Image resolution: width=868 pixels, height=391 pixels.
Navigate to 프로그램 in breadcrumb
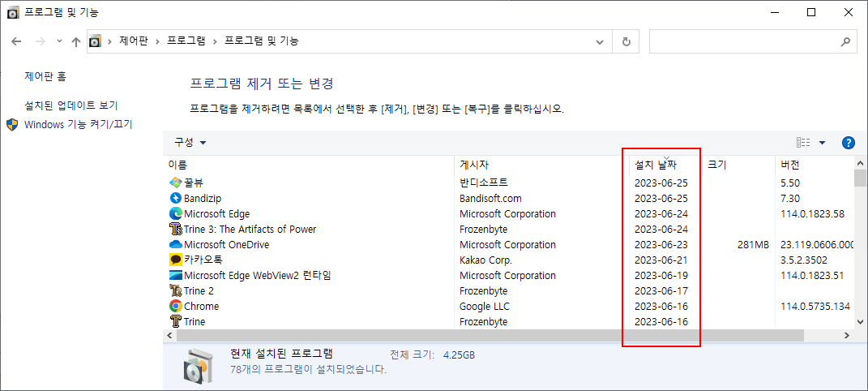pos(186,41)
